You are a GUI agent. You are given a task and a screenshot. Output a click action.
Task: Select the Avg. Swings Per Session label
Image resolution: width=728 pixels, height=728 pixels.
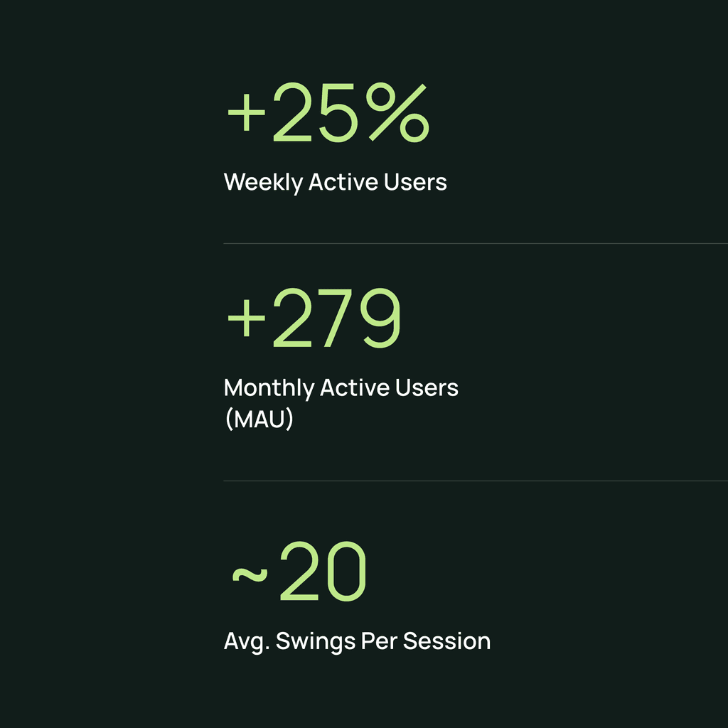[x=357, y=642]
